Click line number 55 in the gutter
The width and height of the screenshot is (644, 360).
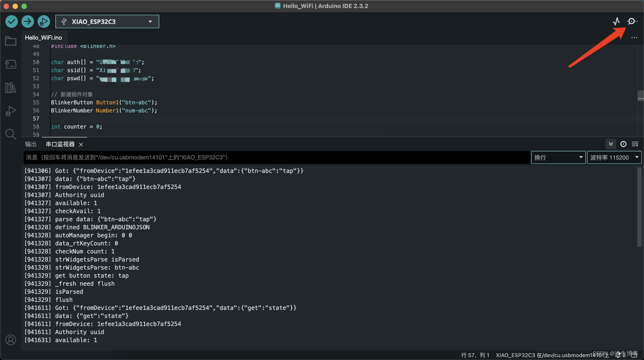pos(36,102)
